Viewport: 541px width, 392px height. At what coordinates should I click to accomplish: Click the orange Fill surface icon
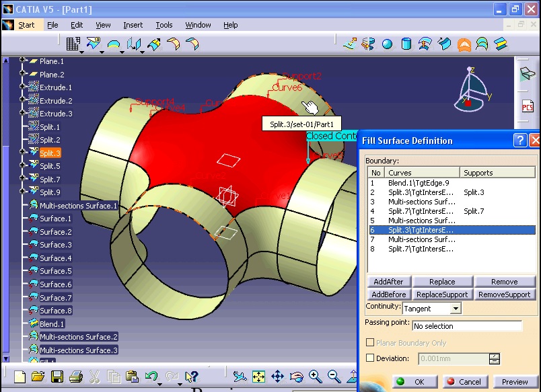pos(464,44)
